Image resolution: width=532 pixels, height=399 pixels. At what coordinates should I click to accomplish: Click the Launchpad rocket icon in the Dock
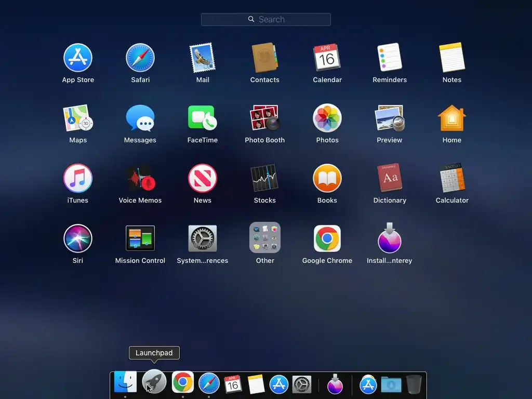154,382
